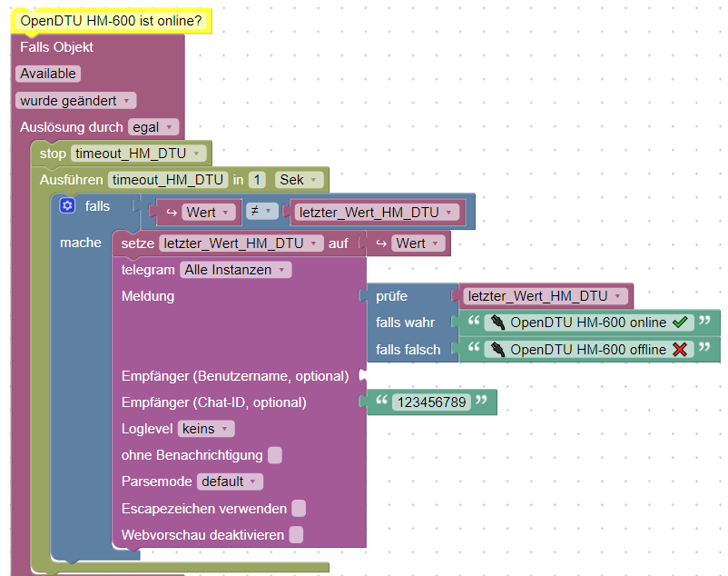Click the empty Empfänger Benutzername input socket
Image resolution: width=728 pixels, height=576 pixels.
coord(363,376)
